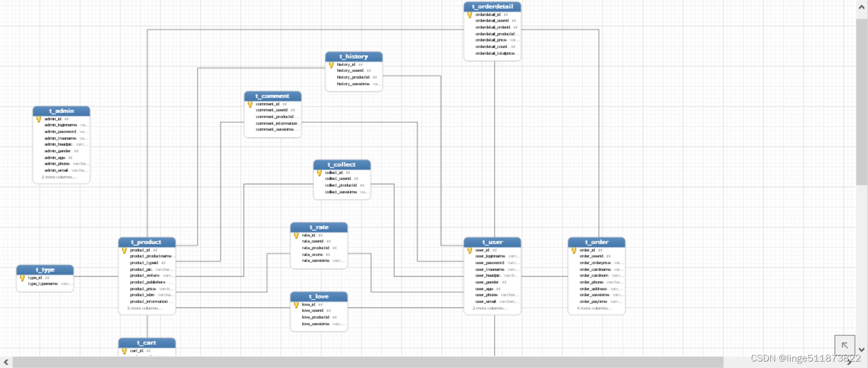The height and width of the screenshot is (368, 868).
Task: Expand '2 more columns' in t_product
Action: (x=144, y=308)
